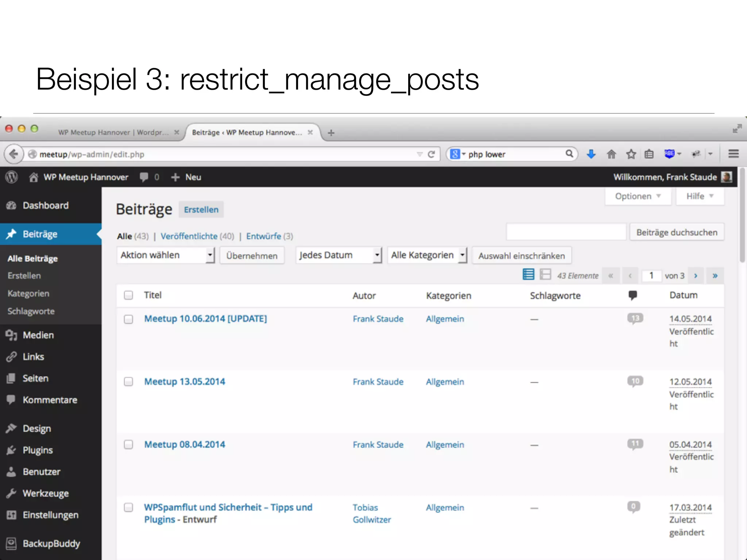
Task: Select the checkbox for WPSpamflut und Sicherheit post
Action: tap(128, 507)
